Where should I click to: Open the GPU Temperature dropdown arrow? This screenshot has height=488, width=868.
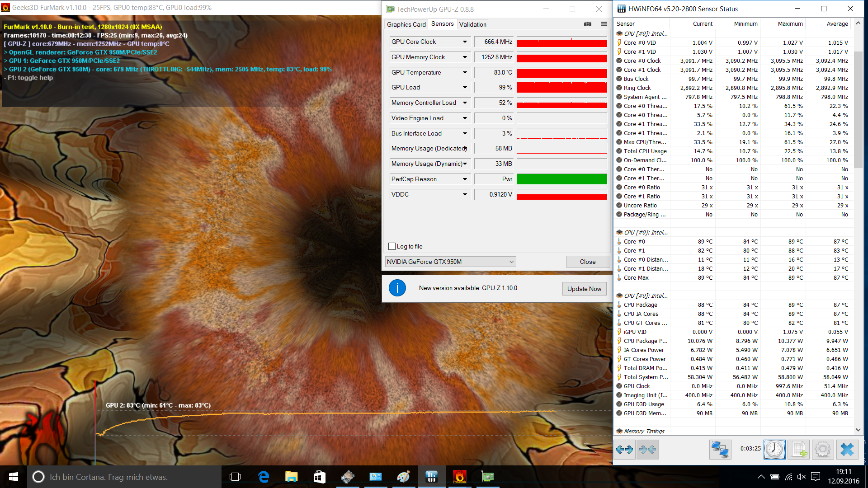465,73
